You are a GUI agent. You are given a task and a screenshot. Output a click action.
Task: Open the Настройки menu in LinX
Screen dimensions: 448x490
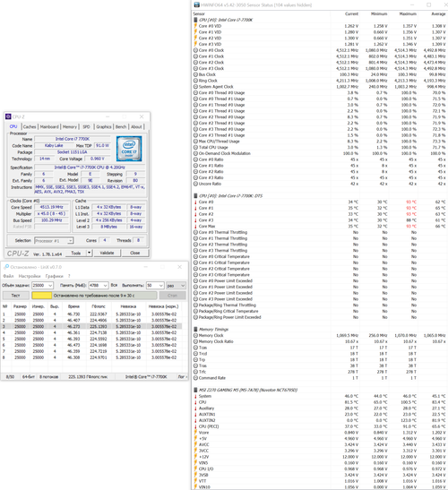click(x=30, y=276)
